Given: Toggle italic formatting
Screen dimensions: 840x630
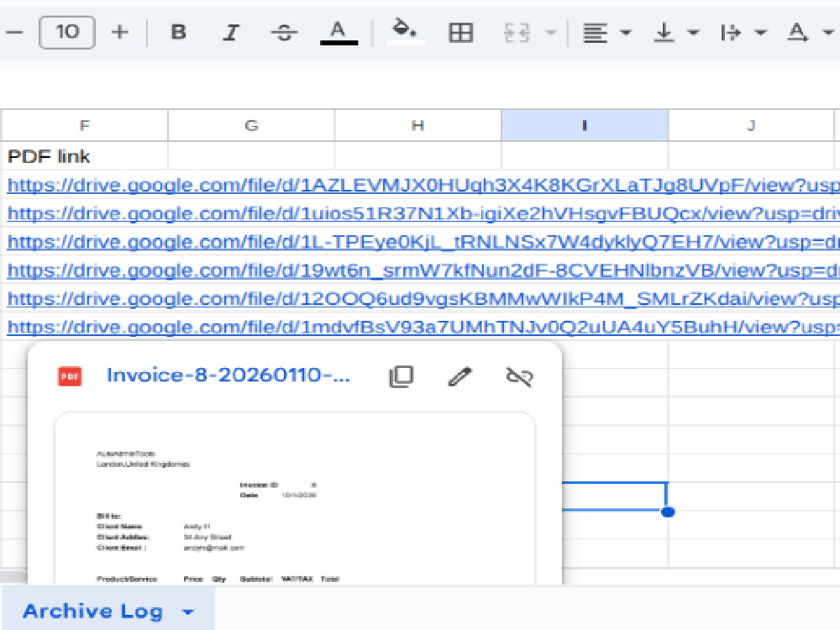Looking at the screenshot, I should pyautogui.click(x=231, y=32).
